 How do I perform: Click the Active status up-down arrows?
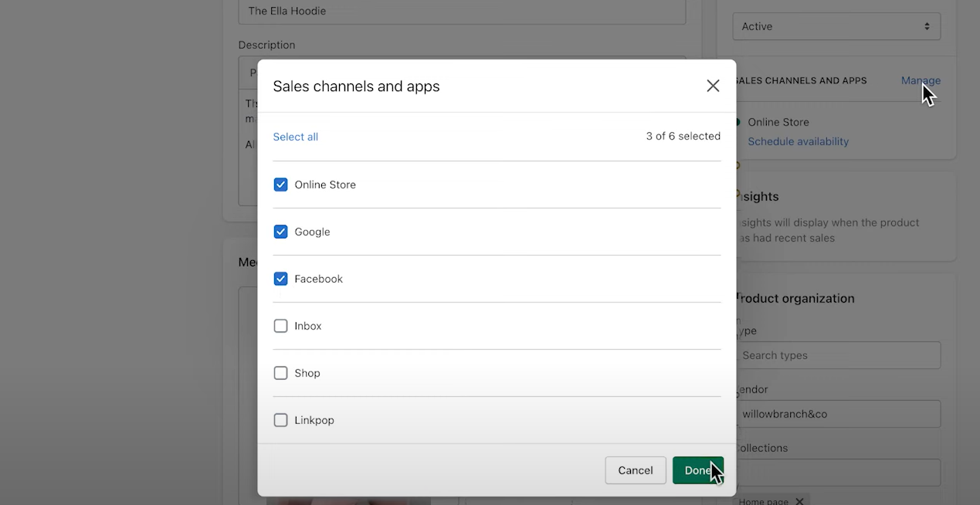point(926,25)
